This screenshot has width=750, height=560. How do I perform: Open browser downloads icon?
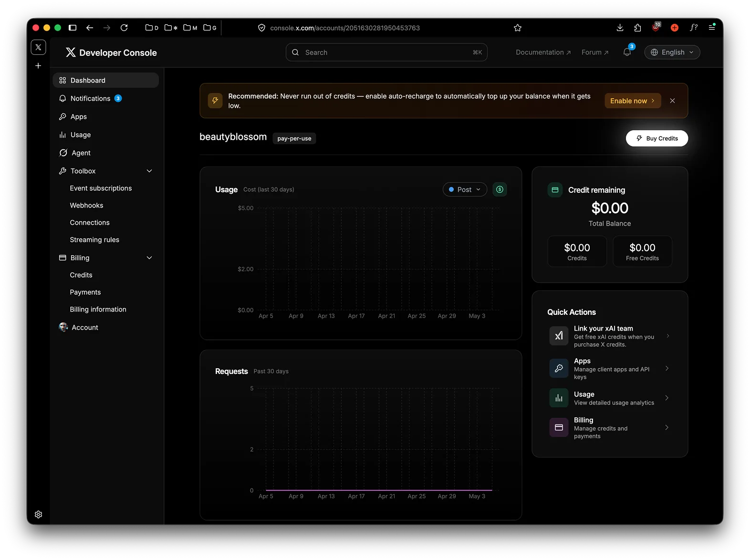[620, 28]
